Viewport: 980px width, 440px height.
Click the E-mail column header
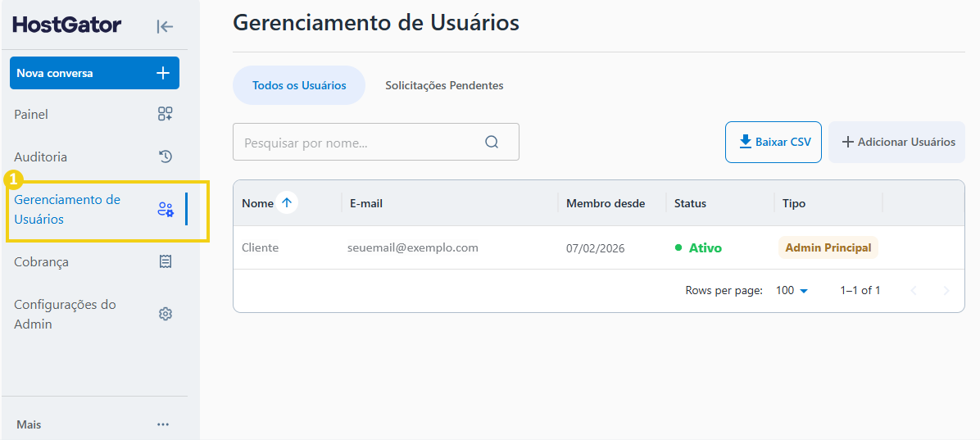click(x=365, y=203)
